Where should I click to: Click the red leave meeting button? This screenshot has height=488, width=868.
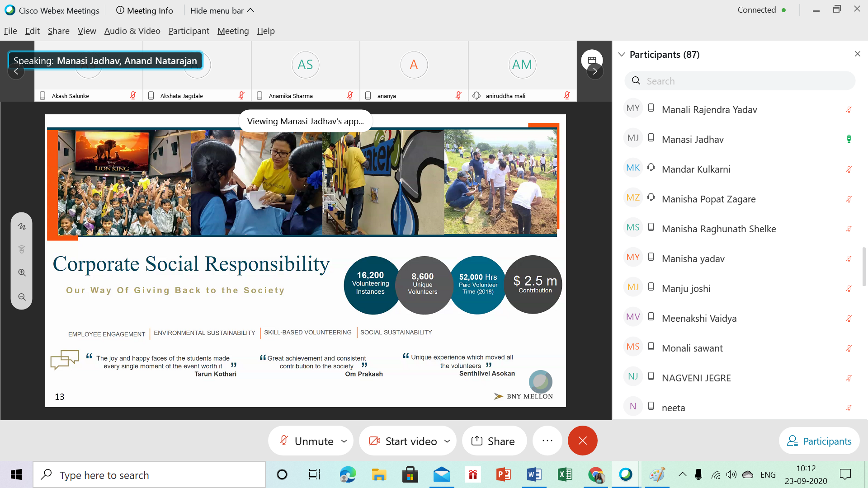(x=582, y=441)
